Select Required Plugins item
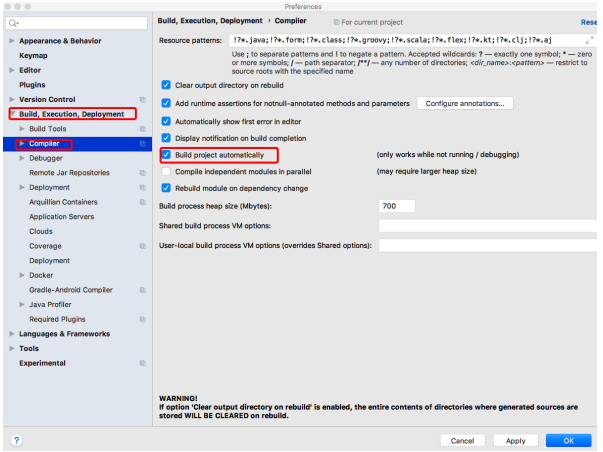The image size is (603, 452). click(57, 319)
